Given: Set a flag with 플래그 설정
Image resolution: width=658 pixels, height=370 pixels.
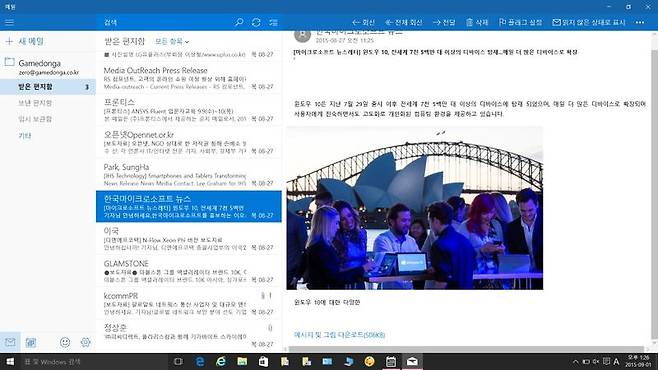Looking at the screenshot, I should click(x=520, y=22).
